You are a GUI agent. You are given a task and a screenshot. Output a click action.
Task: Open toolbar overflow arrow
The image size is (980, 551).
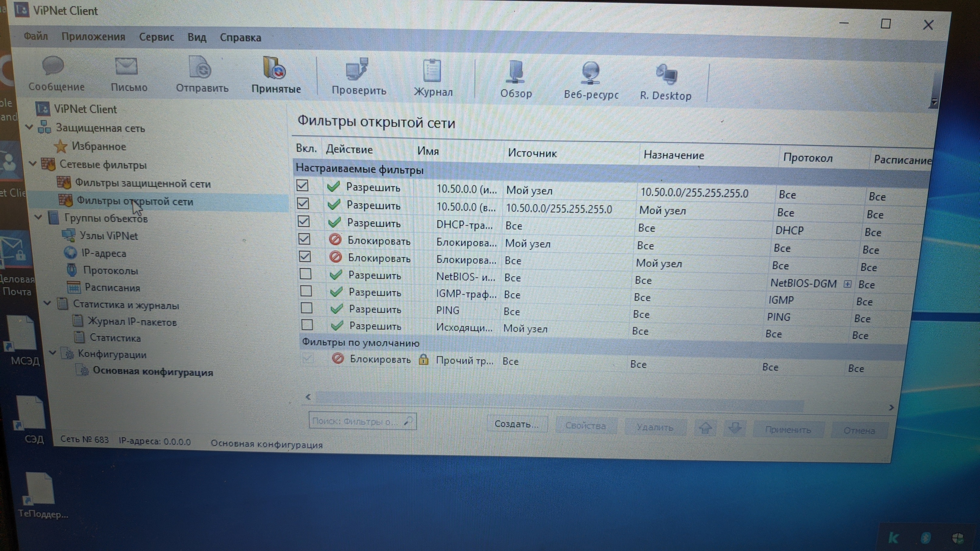(x=933, y=102)
